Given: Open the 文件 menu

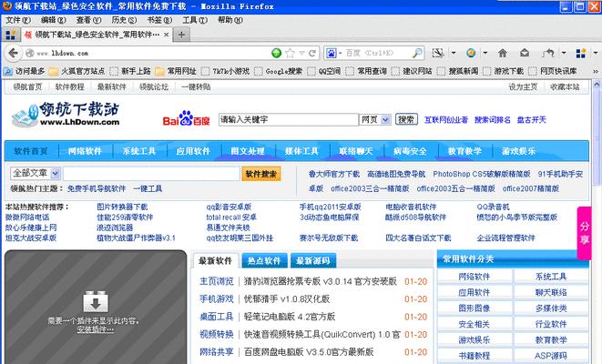Looking at the screenshot, I should click(x=18, y=20).
